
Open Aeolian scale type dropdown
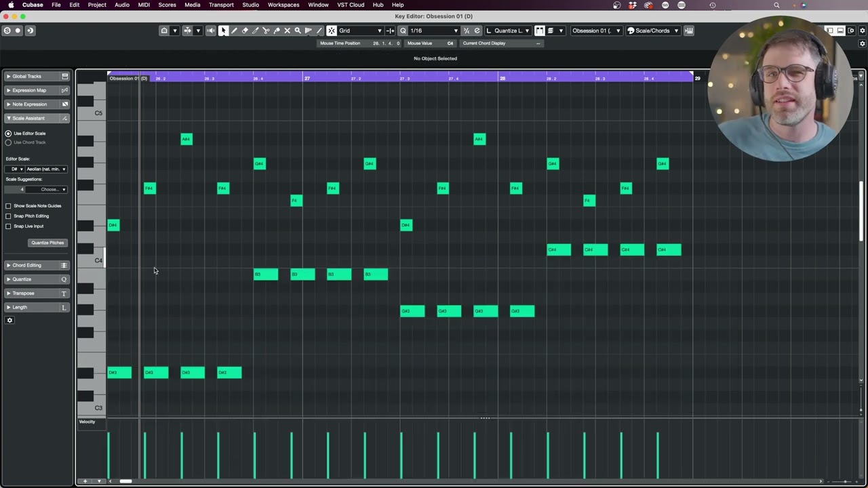pos(46,169)
